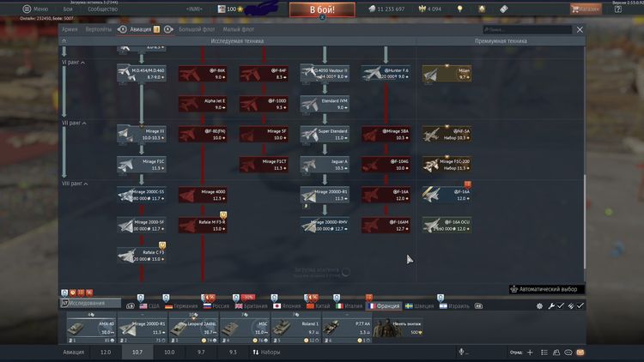Select the AMX-40 crew slot
Screen dimensions: 644x362
pyautogui.click(x=91, y=328)
